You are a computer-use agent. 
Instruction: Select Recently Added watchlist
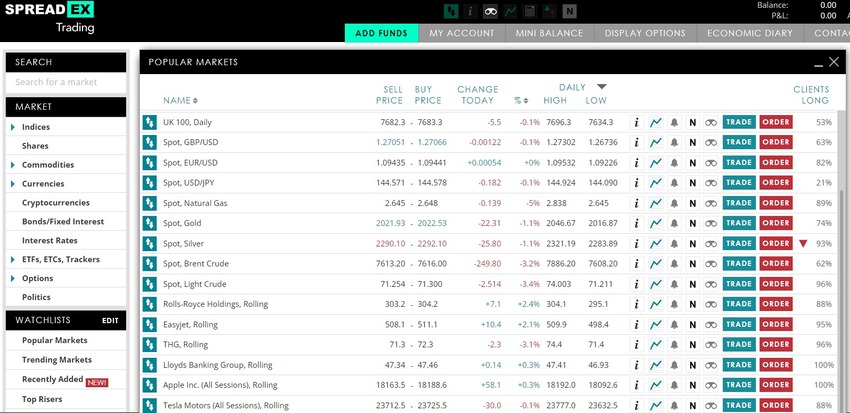(x=53, y=379)
